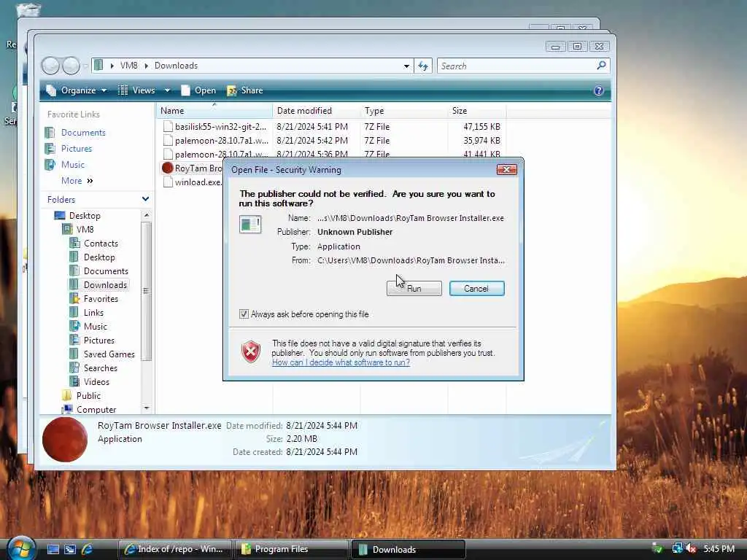The height and width of the screenshot is (560, 747).
Task: Select Computer in the folder tree
Action: point(96,409)
